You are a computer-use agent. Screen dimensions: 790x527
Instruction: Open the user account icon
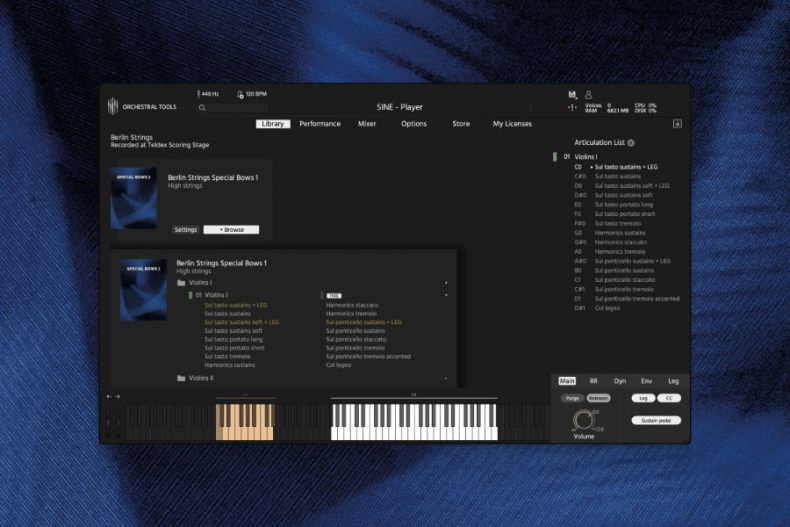pos(588,94)
